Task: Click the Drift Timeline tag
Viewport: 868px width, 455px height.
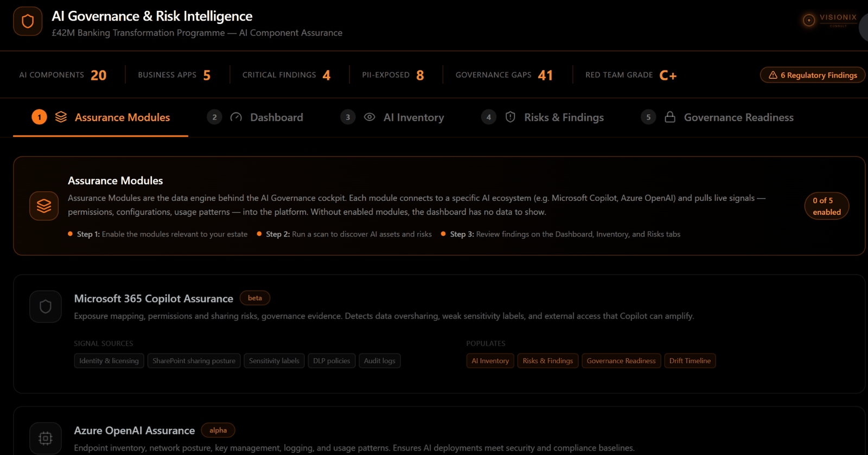Action: 690,361
